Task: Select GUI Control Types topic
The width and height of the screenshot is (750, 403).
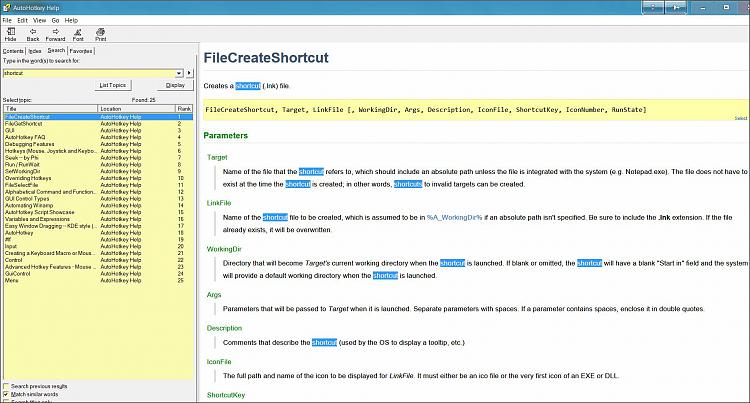Action: (98, 198)
